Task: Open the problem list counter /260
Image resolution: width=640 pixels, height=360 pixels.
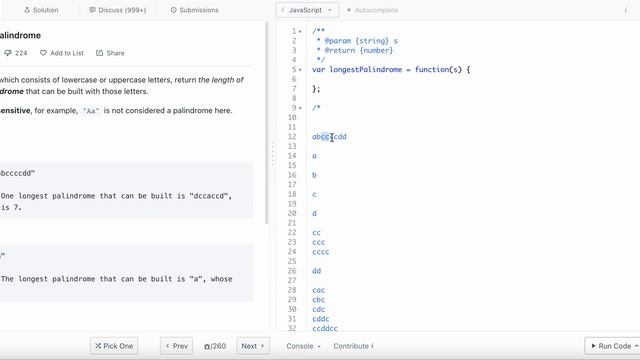Action: click(215, 346)
